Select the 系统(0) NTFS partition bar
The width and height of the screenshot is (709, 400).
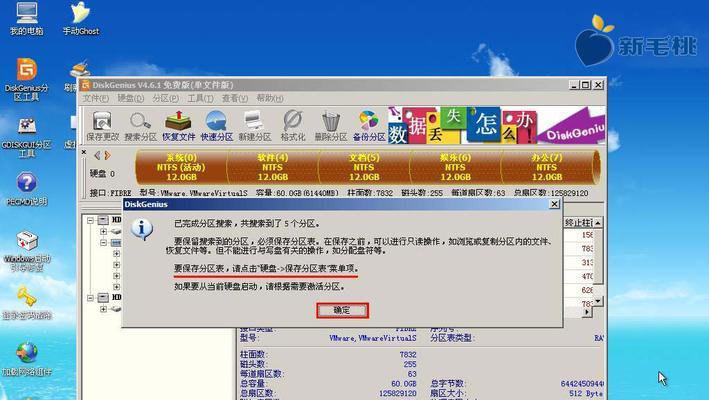point(181,167)
